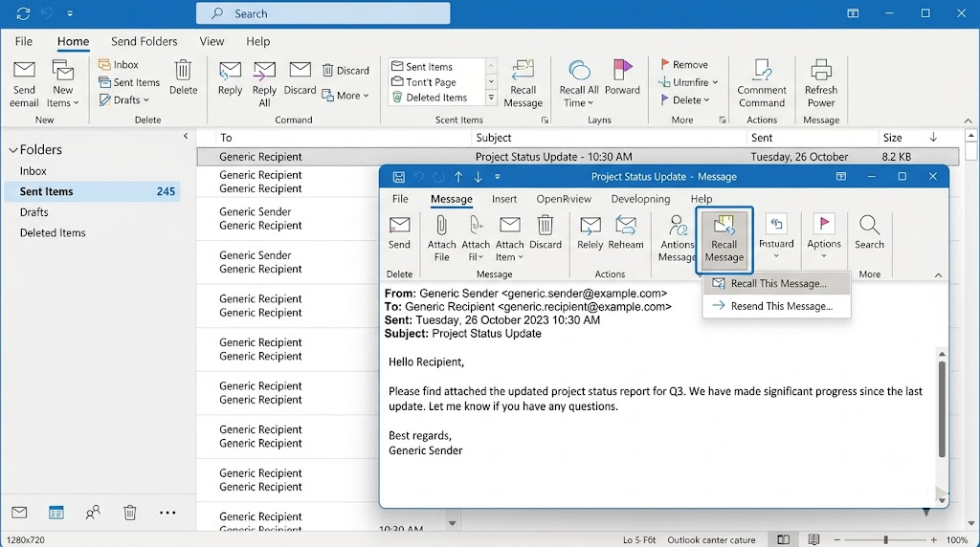The width and height of the screenshot is (980, 547).
Task: Click Attach File paperclip in message window
Action: (441, 226)
